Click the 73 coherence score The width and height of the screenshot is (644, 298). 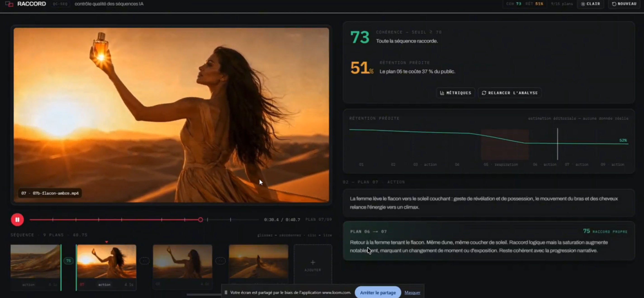click(x=360, y=37)
